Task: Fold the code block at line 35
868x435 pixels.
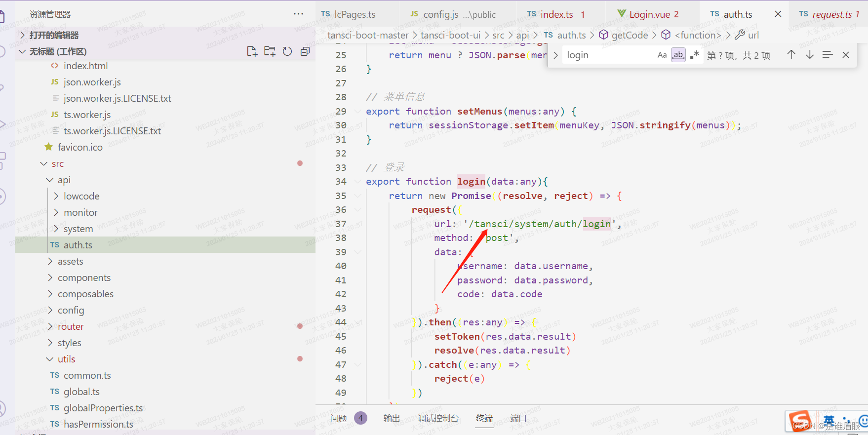Action: click(x=358, y=196)
